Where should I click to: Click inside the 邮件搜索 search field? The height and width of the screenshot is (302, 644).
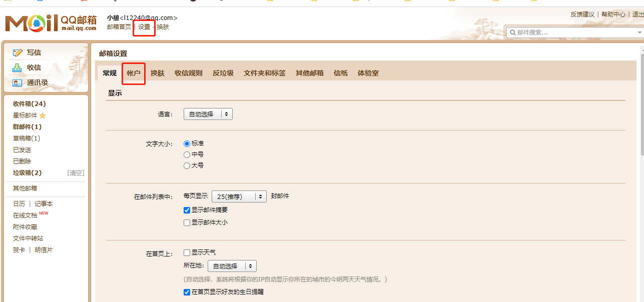(x=575, y=32)
